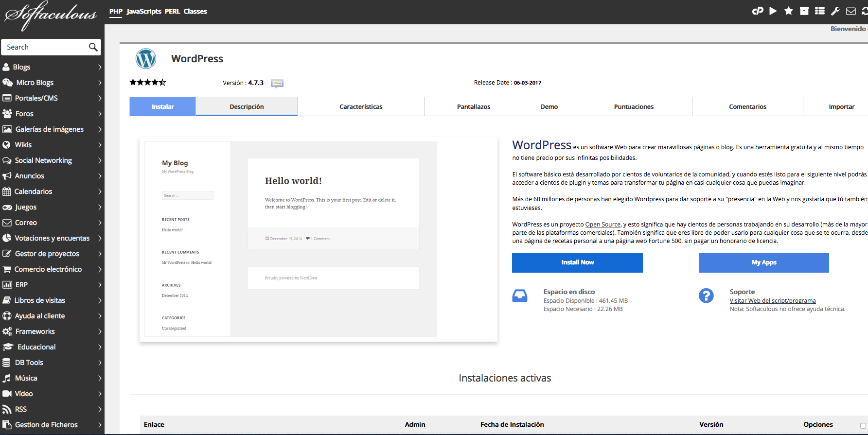Open the Comentarios tab

747,106
